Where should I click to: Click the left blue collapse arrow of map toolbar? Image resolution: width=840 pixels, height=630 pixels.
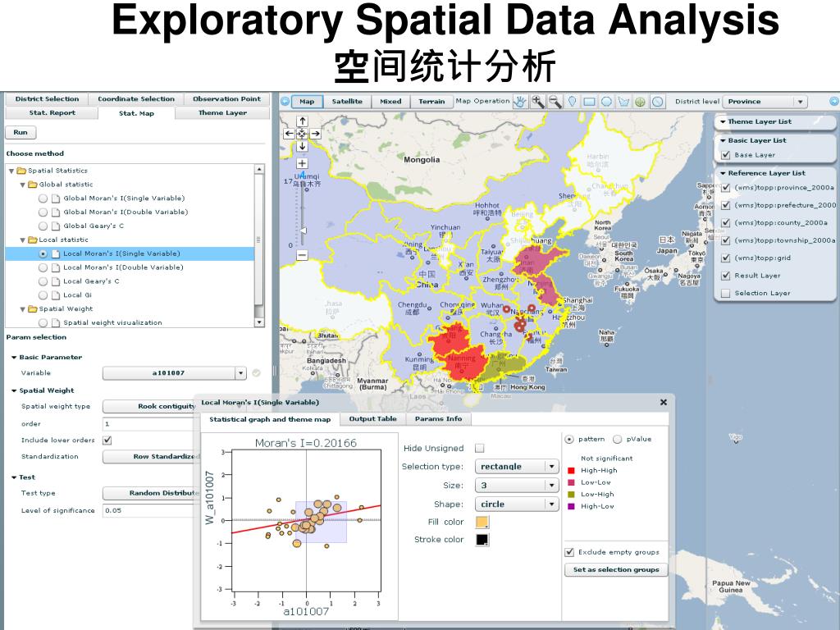pos(285,101)
